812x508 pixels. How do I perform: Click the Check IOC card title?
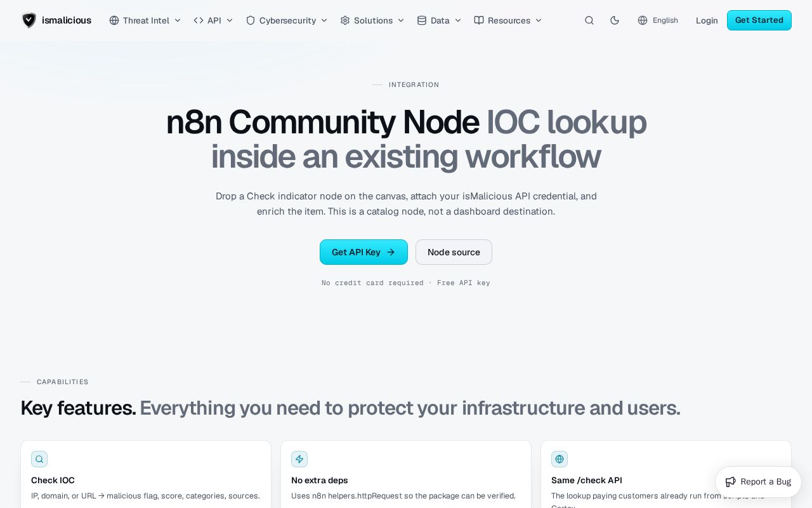click(53, 481)
